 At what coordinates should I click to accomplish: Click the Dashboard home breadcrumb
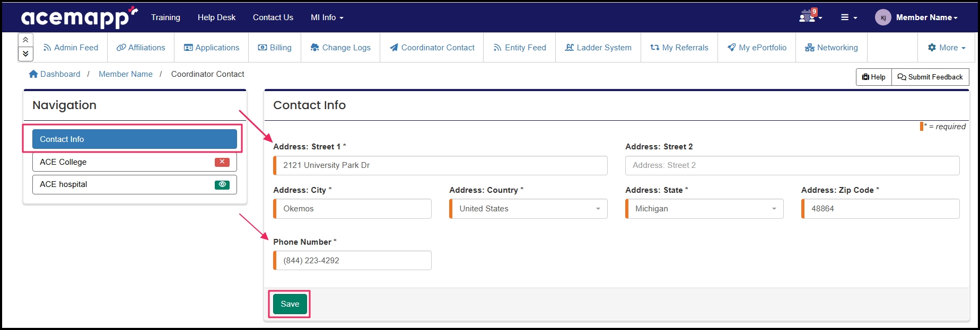55,74
